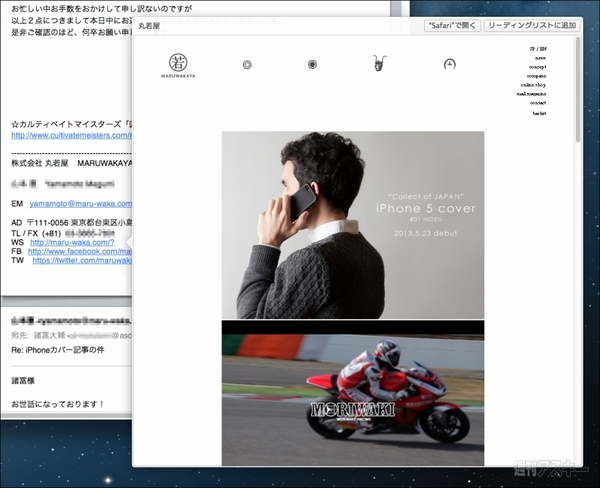Screen dimensions: 600x488
Task: Open the news menu item
Action: click(541, 58)
